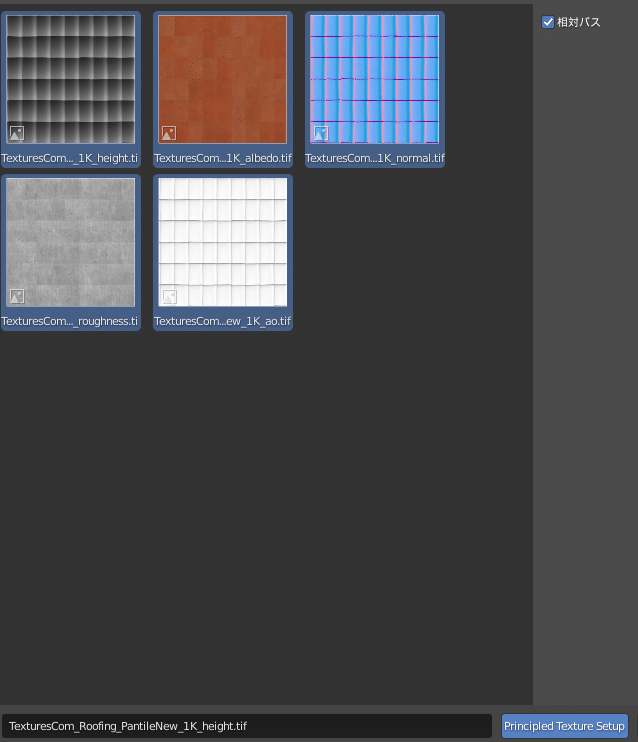Click the Principled Texture Setup button
Image resolution: width=638 pixels, height=742 pixels.
(565, 726)
